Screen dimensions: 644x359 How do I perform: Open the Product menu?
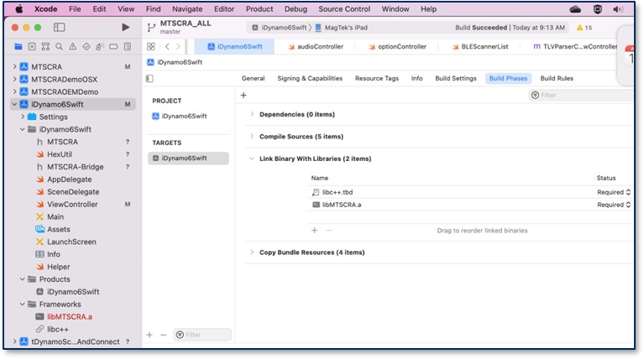[259, 9]
